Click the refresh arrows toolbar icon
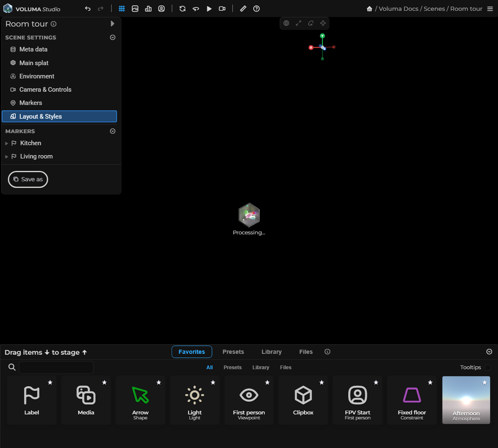Screen dimensions: 498x448 coord(183,9)
